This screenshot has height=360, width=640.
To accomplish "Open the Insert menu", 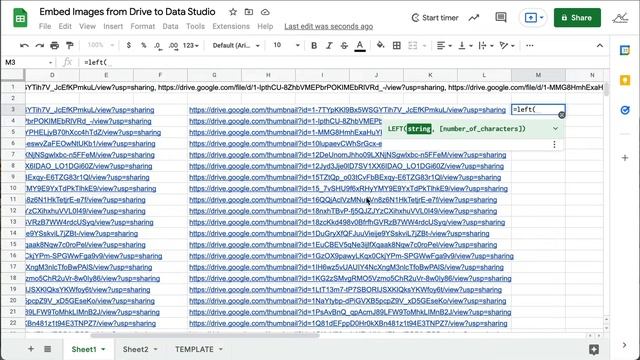I will 113,26.
